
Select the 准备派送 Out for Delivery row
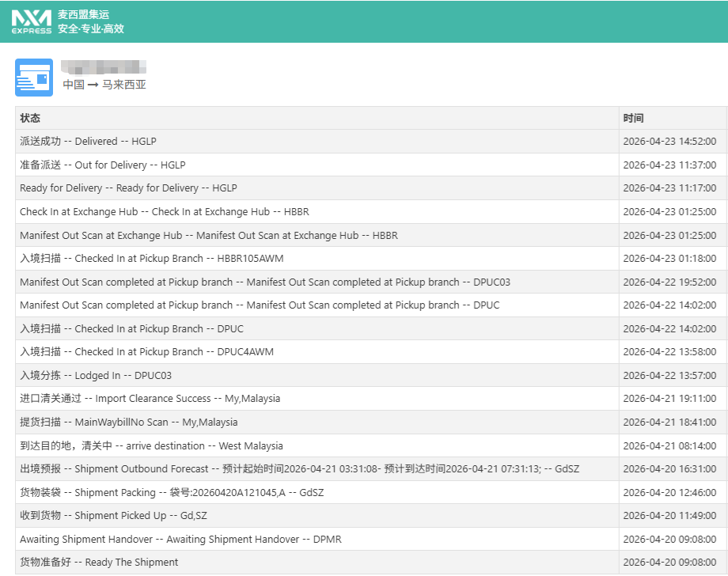[x=102, y=165]
